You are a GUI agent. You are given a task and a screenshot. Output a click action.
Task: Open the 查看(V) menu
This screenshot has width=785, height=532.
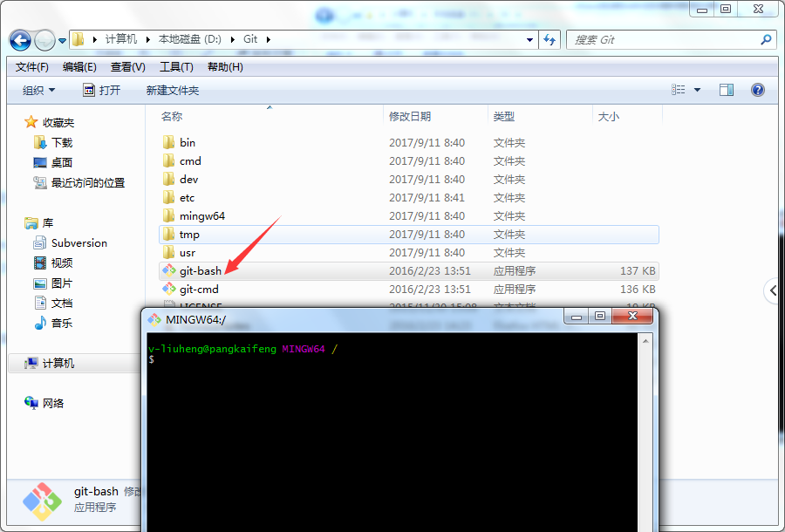pos(128,67)
